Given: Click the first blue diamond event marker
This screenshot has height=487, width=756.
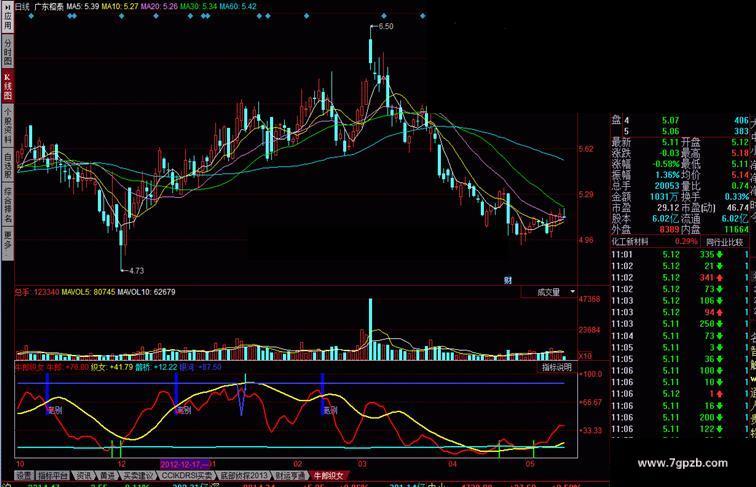Looking at the screenshot, I should click(31, 16).
